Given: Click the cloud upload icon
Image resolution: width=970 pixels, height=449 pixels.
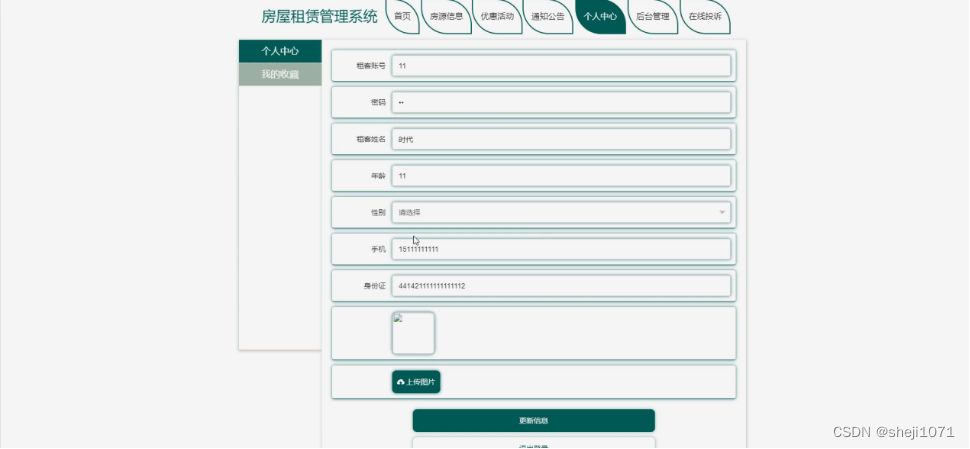Looking at the screenshot, I should click(x=400, y=382).
